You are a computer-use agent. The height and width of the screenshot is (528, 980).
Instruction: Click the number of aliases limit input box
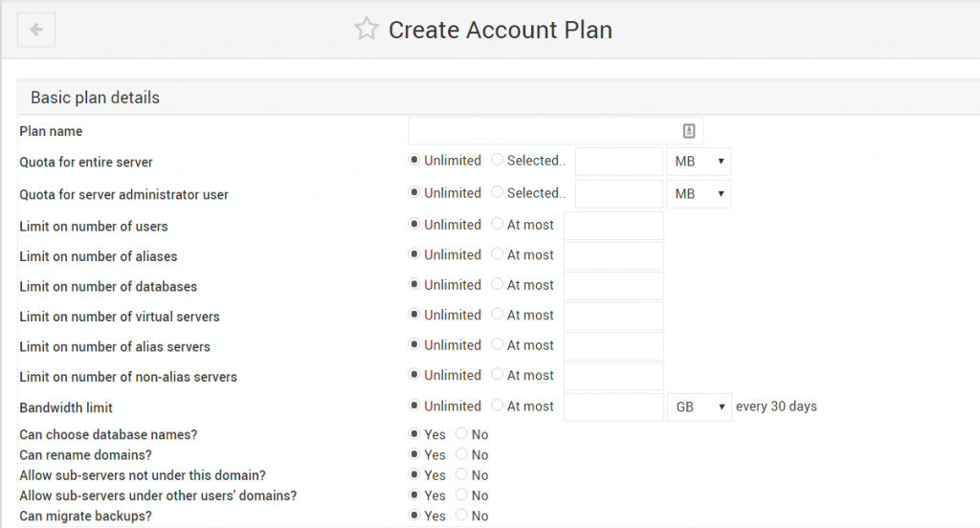pyautogui.click(x=613, y=255)
